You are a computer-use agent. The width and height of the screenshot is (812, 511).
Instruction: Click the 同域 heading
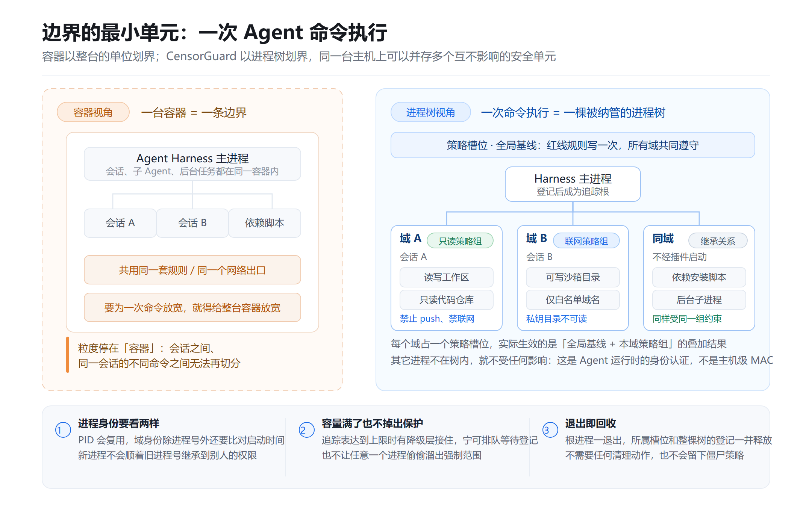point(663,238)
